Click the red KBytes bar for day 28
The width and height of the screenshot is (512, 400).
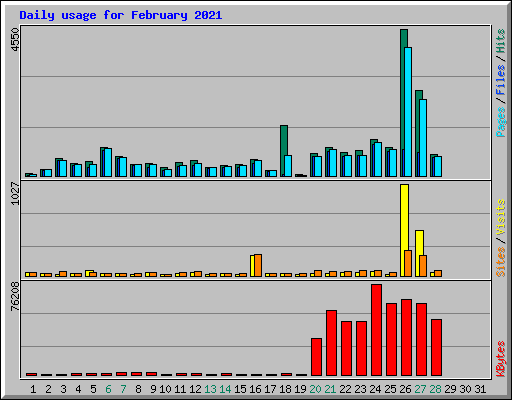point(436,347)
